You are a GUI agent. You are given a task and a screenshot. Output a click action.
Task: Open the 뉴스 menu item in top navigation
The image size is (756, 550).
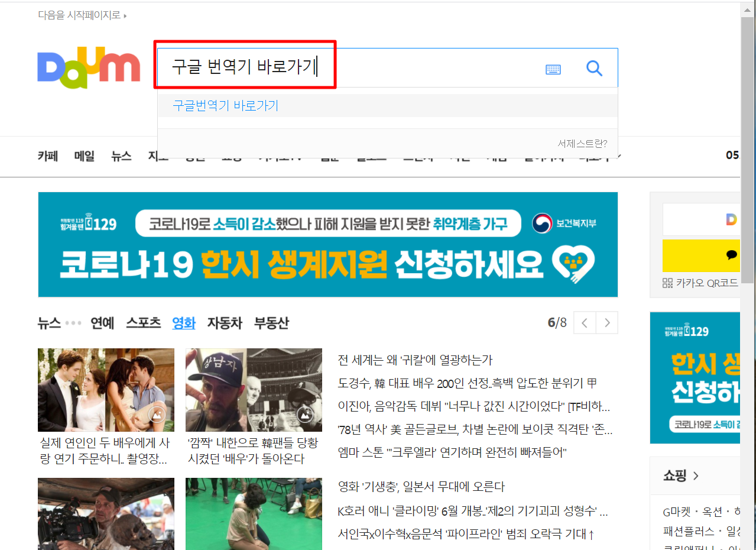pos(121,156)
